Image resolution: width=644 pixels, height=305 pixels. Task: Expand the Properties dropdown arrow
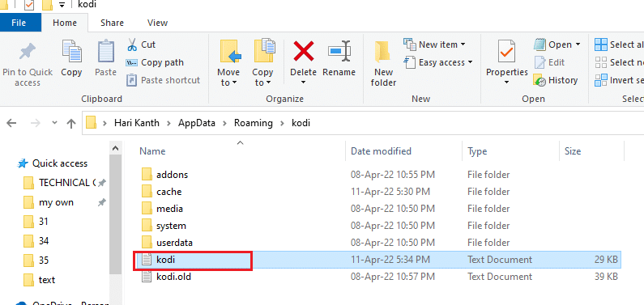click(x=506, y=83)
